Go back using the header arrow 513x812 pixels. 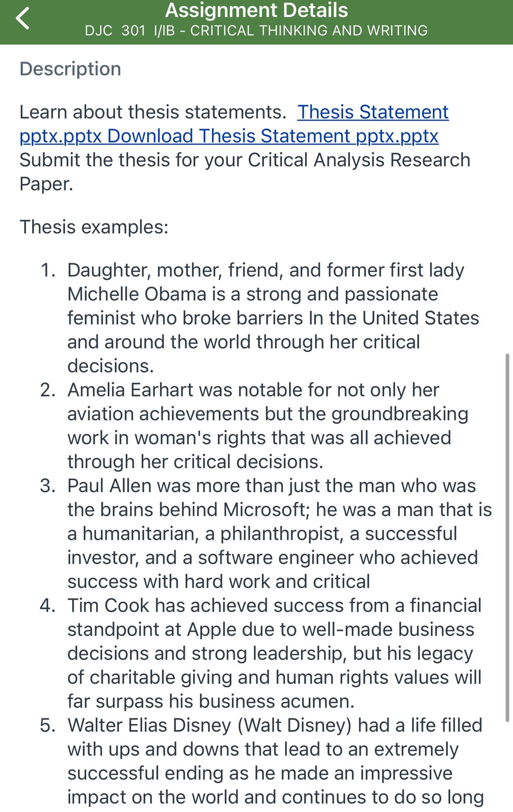coord(23,19)
